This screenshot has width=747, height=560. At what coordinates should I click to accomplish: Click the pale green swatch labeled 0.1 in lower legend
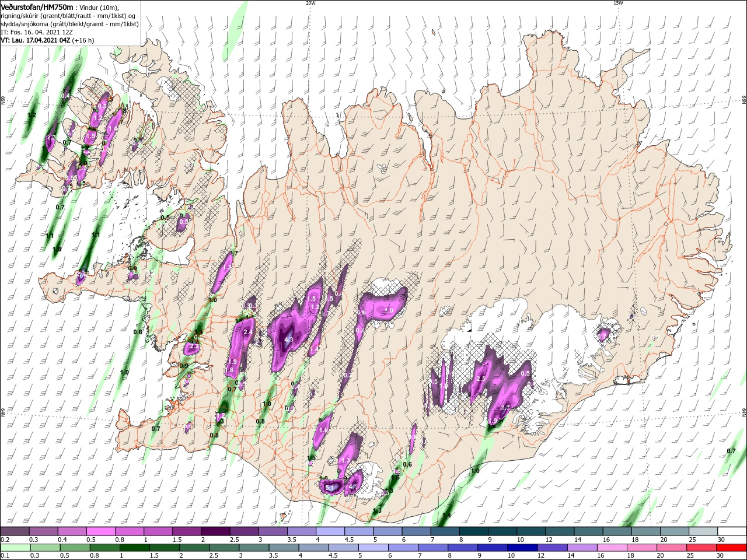pyautogui.click(x=15, y=548)
